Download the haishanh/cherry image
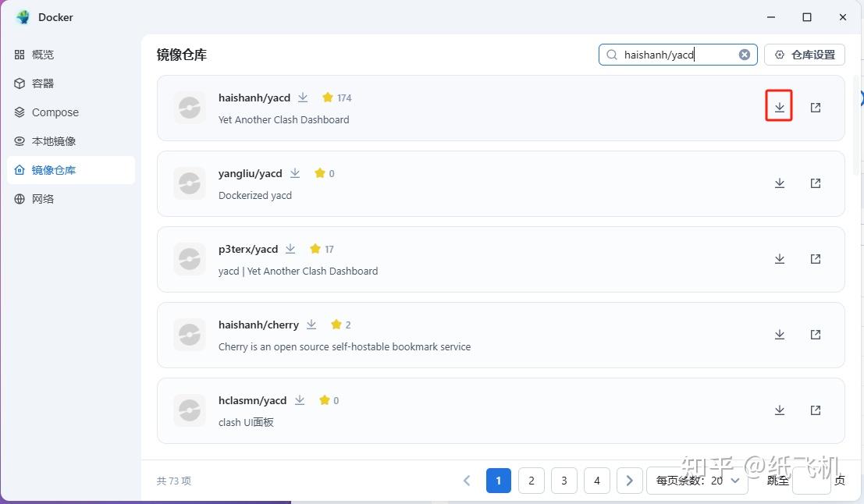The image size is (864, 504). [x=780, y=334]
